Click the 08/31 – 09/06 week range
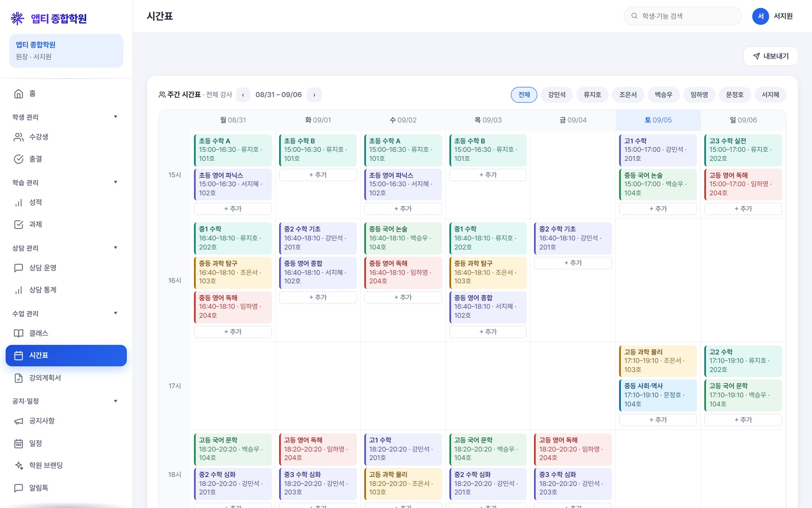 click(x=279, y=95)
